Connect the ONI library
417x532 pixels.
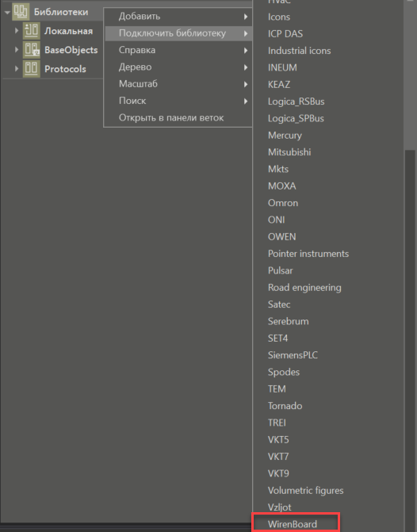tap(276, 220)
